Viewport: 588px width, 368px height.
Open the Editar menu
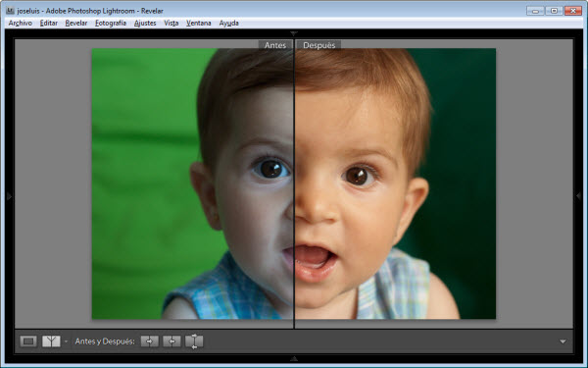click(49, 23)
